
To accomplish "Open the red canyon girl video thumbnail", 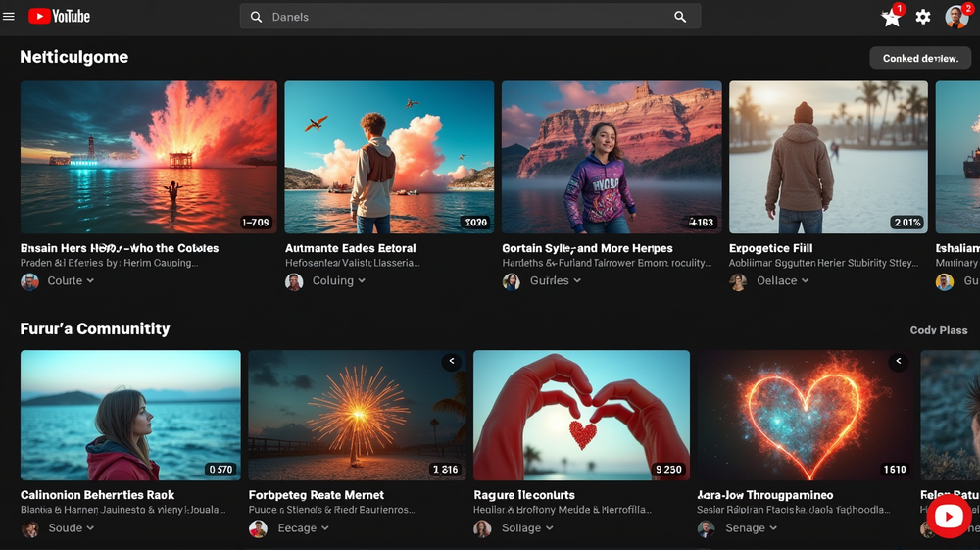I will 612,157.
